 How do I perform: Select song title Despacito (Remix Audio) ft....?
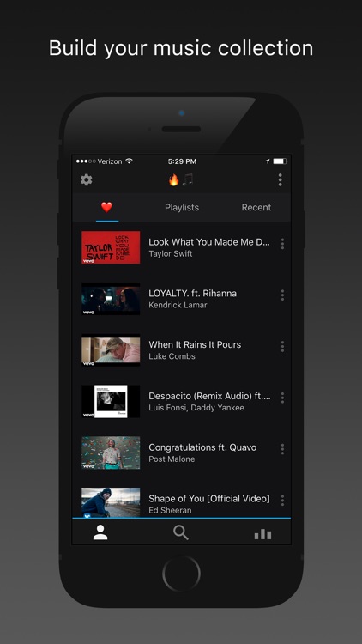[x=209, y=396]
